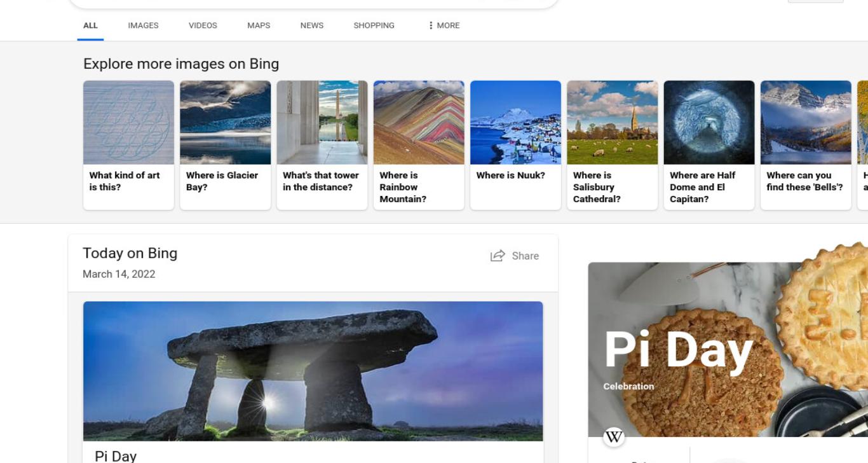Click inside the search box at the top
868x463 pixels.
click(313, 3)
